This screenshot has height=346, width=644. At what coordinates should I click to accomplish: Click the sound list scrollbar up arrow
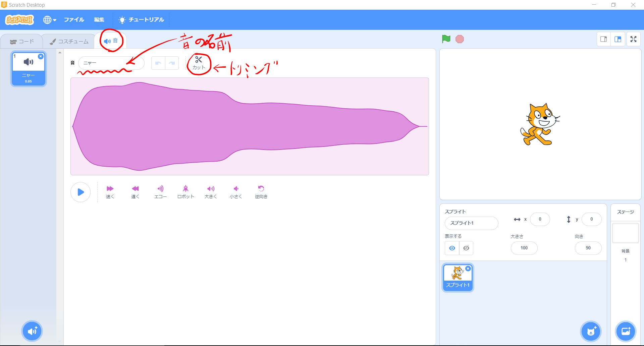(60, 53)
